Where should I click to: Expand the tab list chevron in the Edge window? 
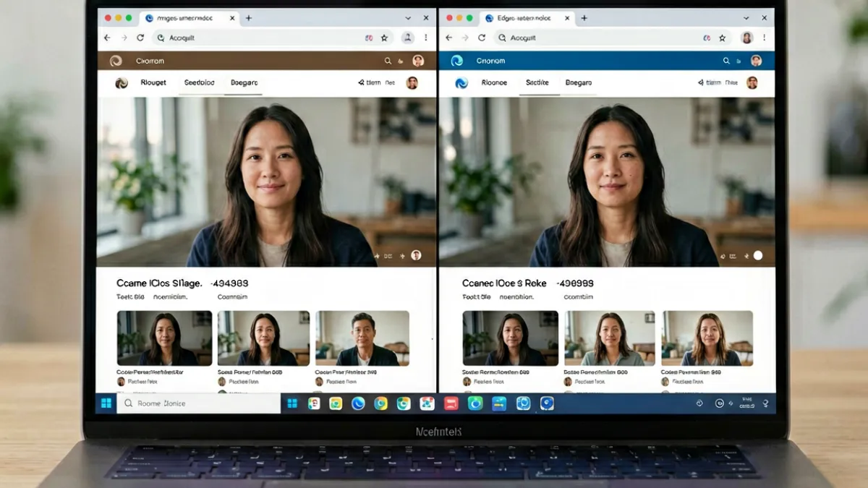tap(747, 18)
